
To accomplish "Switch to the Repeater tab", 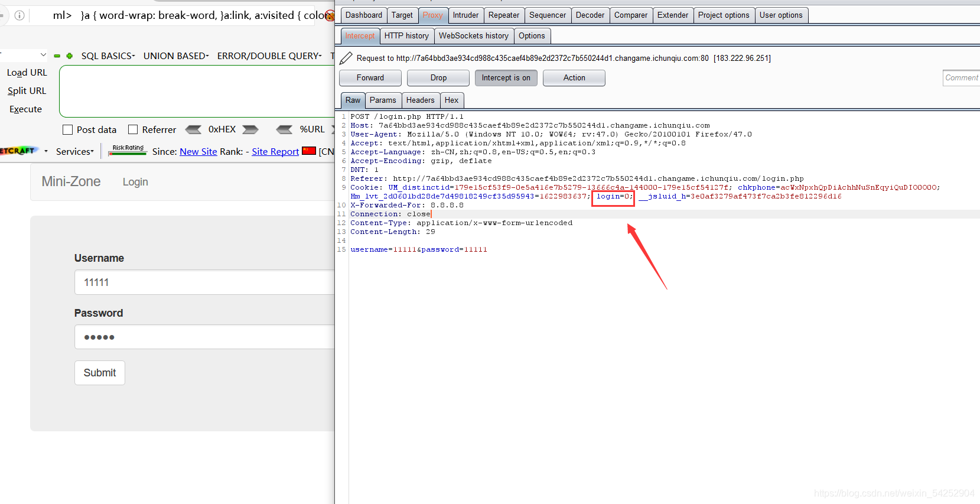I will click(x=504, y=15).
